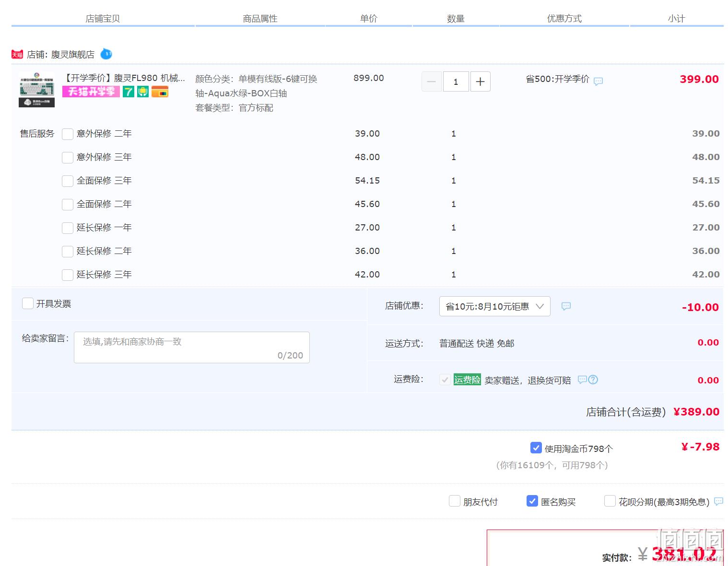Screen dimensions: 728x566
Task: Enable 花呗分期 installment checkbox
Action: [610, 501]
